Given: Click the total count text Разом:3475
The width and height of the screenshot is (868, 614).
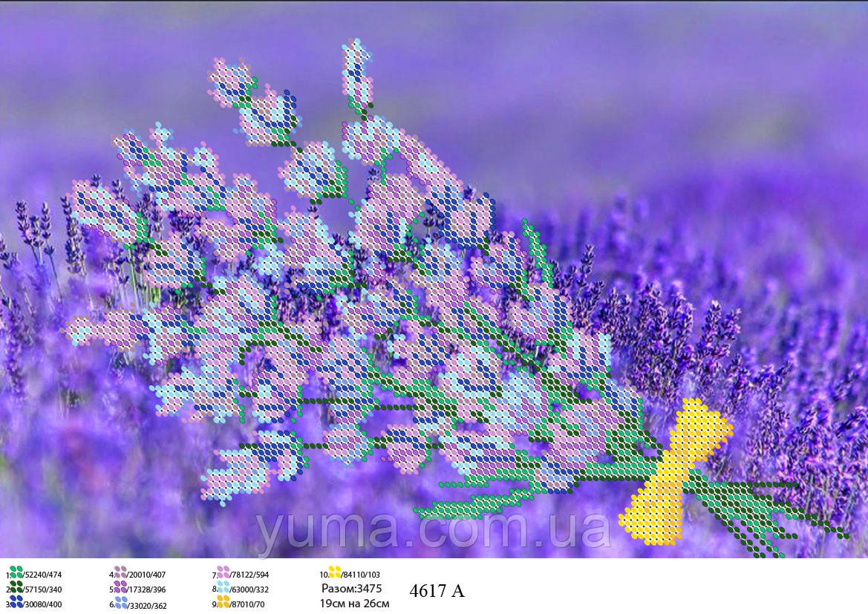Looking at the screenshot, I should tap(351, 588).
